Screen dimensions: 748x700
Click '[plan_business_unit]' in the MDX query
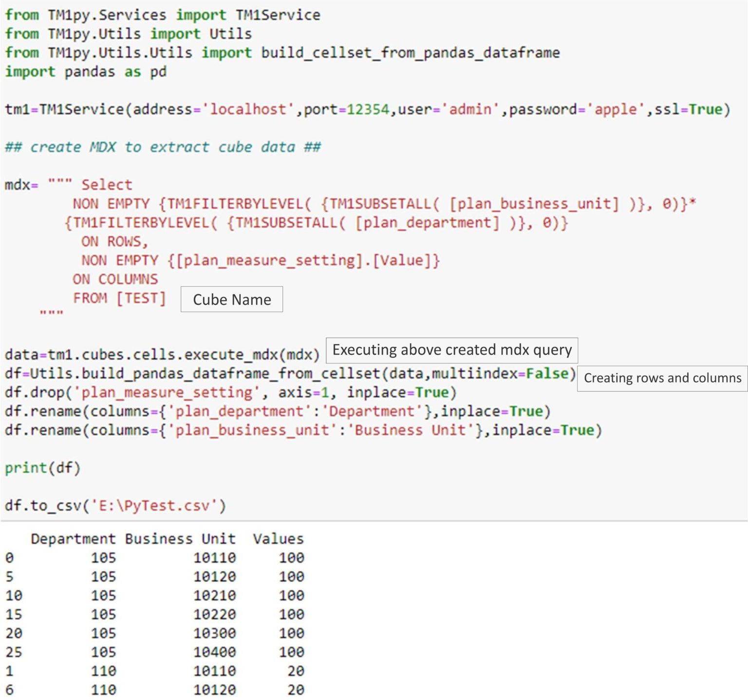[x=534, y=203]
